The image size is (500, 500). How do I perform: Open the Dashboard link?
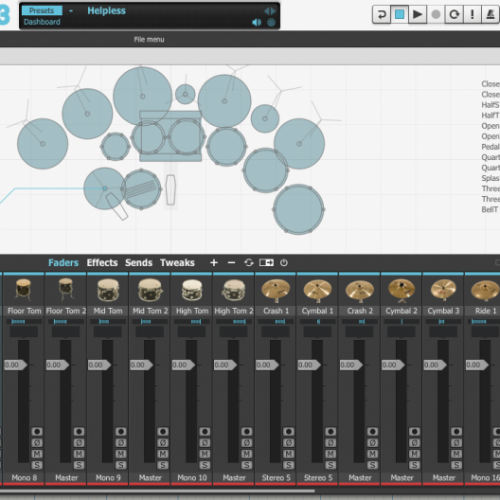(42, 22)
